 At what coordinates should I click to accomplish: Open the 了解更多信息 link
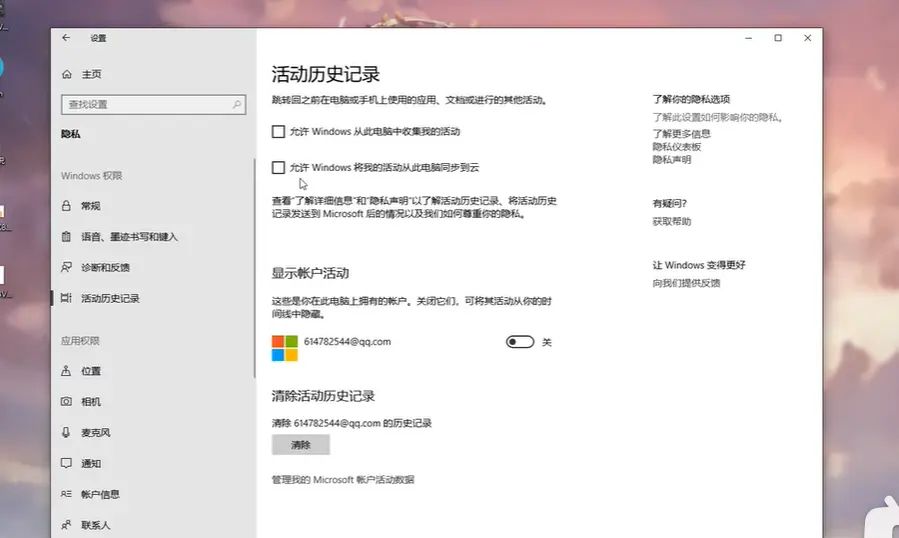pos(681,134)
